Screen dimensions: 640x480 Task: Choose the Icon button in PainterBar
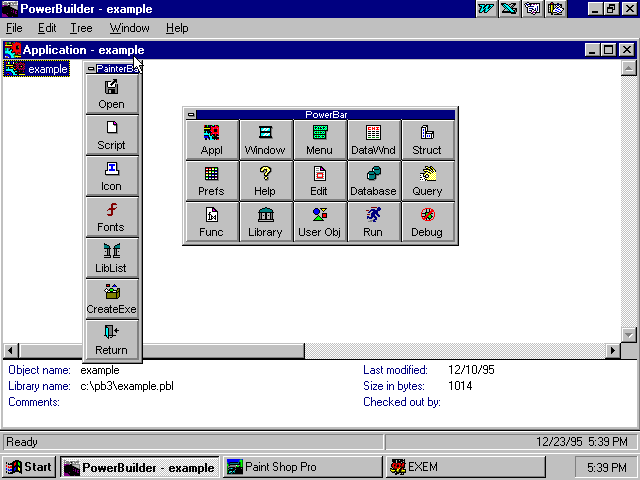point(112,176)
